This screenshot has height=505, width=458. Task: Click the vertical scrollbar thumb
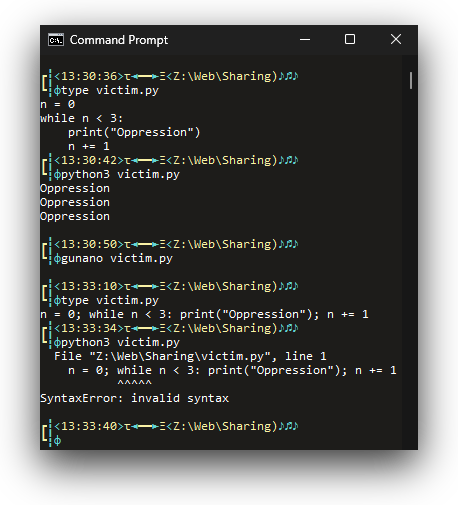pyautogui.click(x=411, y=80)
